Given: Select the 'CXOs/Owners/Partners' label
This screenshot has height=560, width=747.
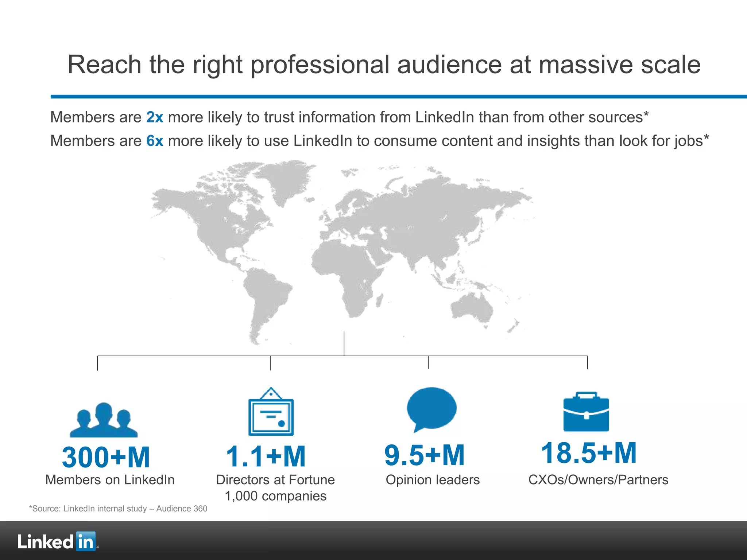Looking at the screenshot, I should pyautogui.click(x=598, y=480).
